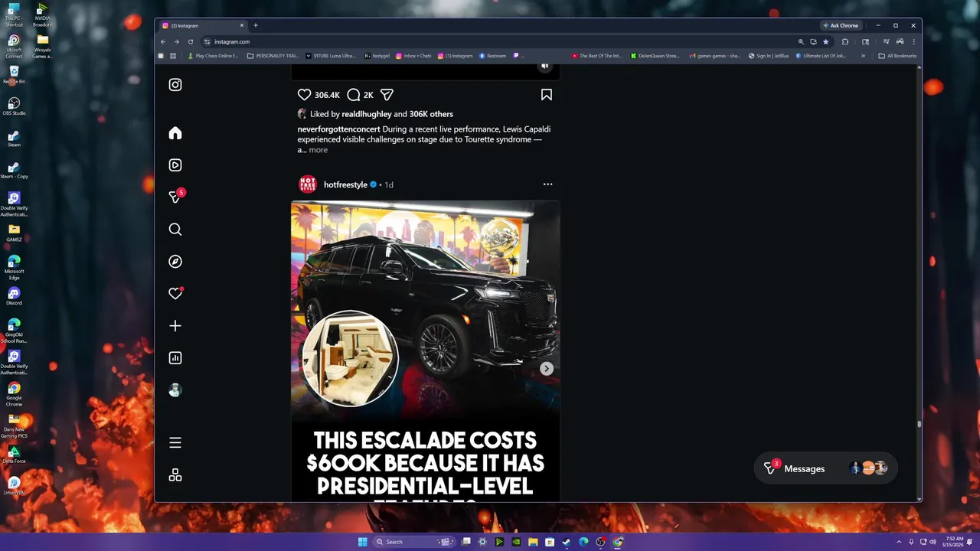Open a new Chrome tab

click(x=256, y=25)
